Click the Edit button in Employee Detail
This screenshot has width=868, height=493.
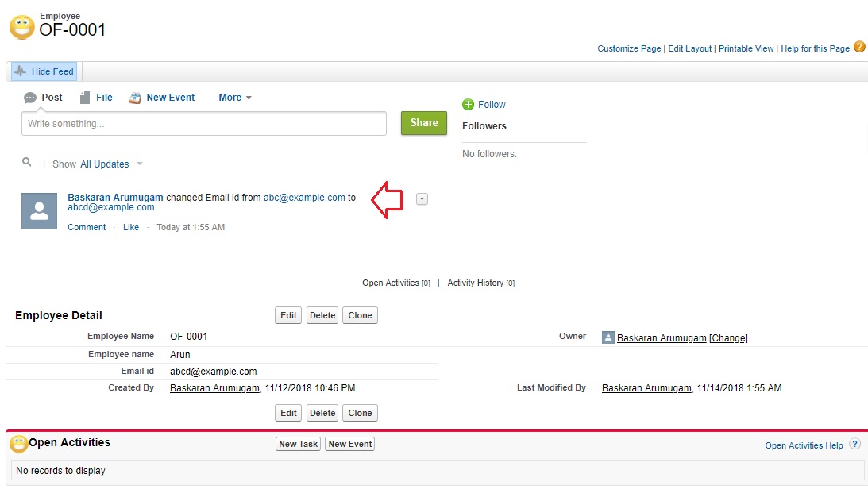pyautogui.click(x=287, y=314)
